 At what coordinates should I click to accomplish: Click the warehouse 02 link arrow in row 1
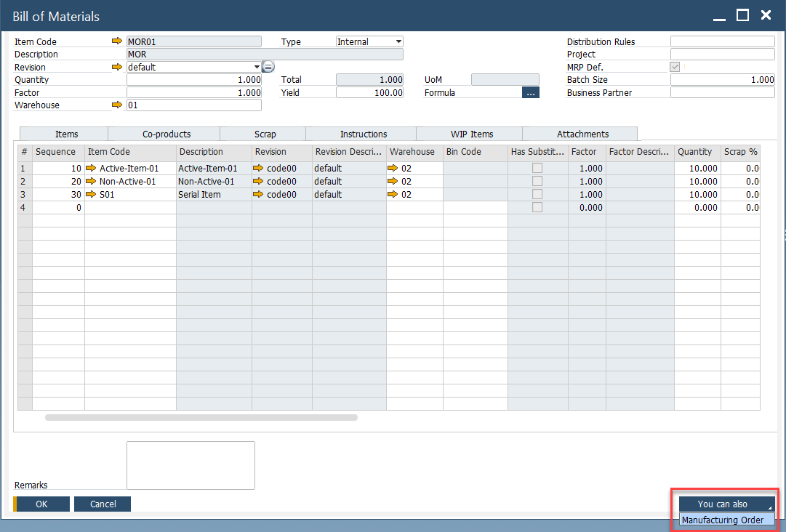pyautogui.click(x=393, y=169)
